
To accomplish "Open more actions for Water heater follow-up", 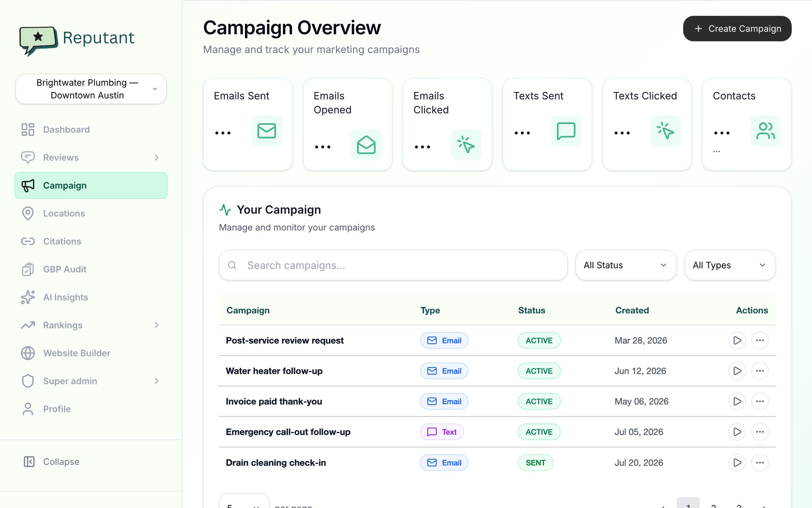I will point(760,371).
